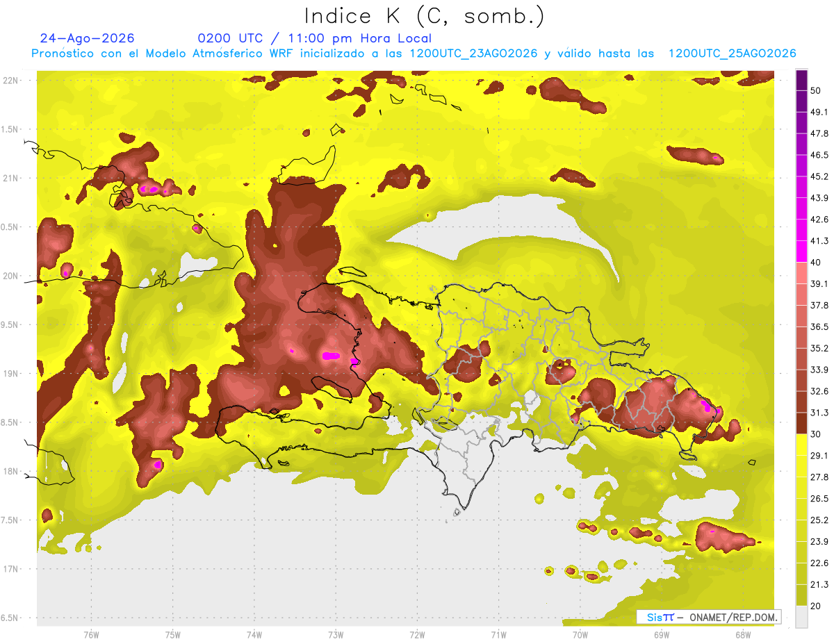This screenshot has height=644, width=834.
Task: Click the colorbar value '45.2'
Action: point(819,176)
